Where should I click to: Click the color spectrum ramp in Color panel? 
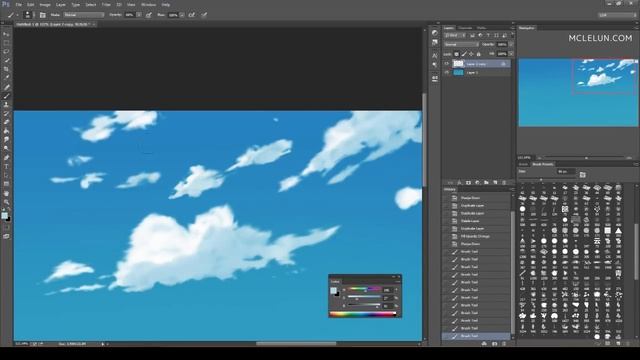coord(363,314)
